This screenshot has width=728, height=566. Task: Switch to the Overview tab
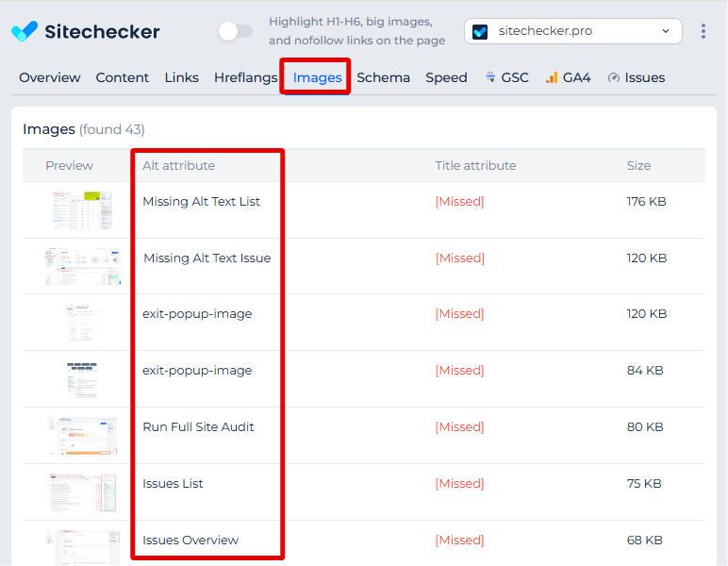(50, 77)
